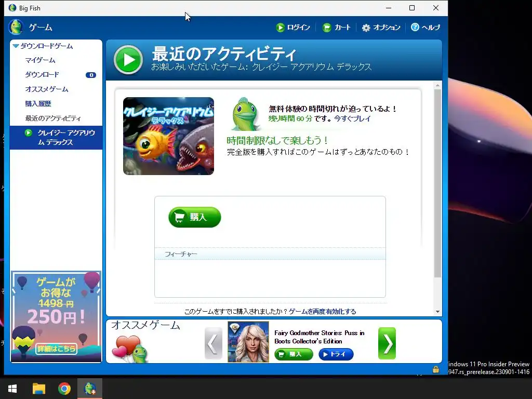Click the lock icon at window bottom right
The image size is (532, 399).
click(x=436, y=369)
